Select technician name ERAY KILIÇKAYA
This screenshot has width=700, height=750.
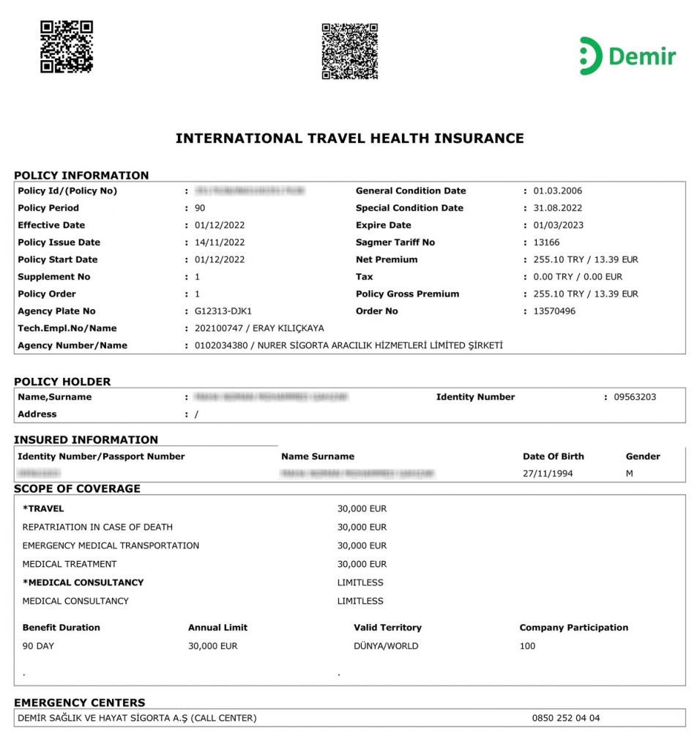click(x=288, y=329)
